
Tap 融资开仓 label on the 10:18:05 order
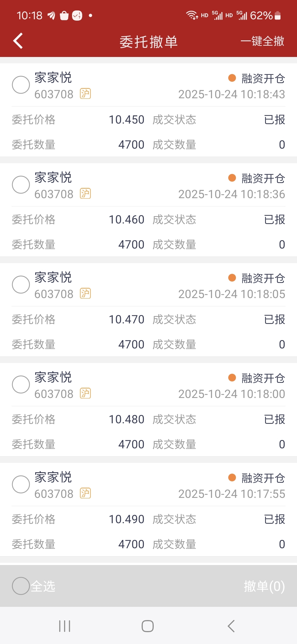(263, 278)
